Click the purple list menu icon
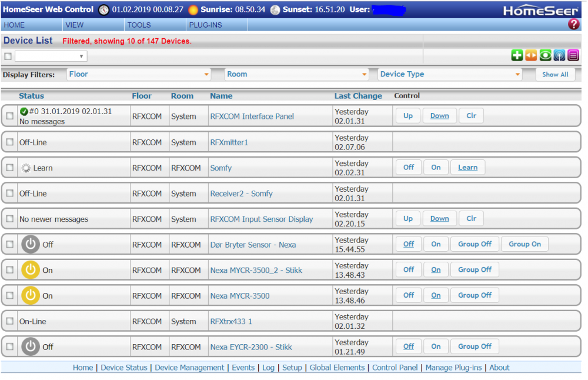 pos(573,55)
